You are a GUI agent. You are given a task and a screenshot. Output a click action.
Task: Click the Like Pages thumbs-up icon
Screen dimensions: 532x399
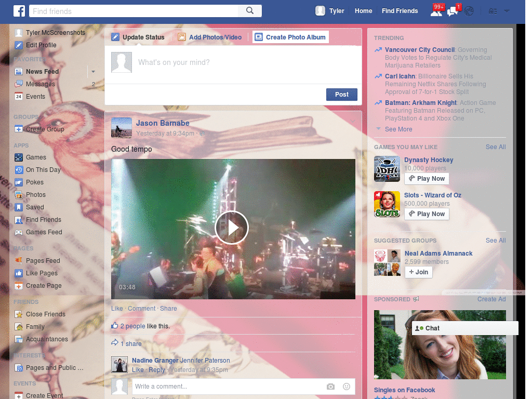pos(19,273)
